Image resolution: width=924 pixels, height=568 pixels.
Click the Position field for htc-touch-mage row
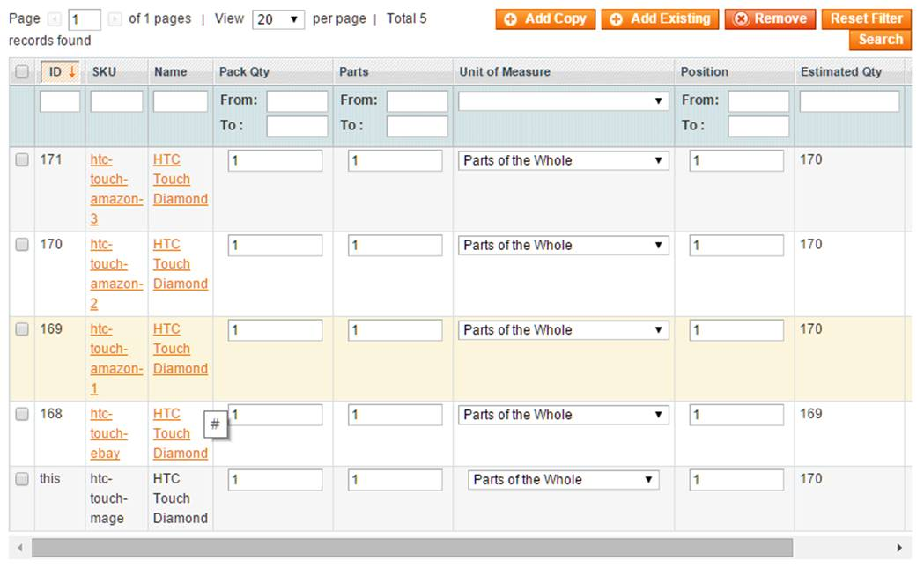point(736,480)
